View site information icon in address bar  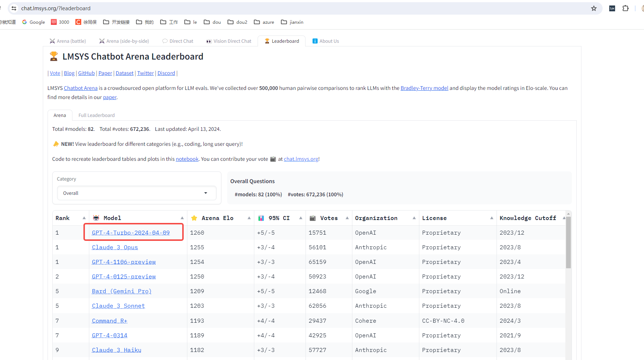pos(14,8)
